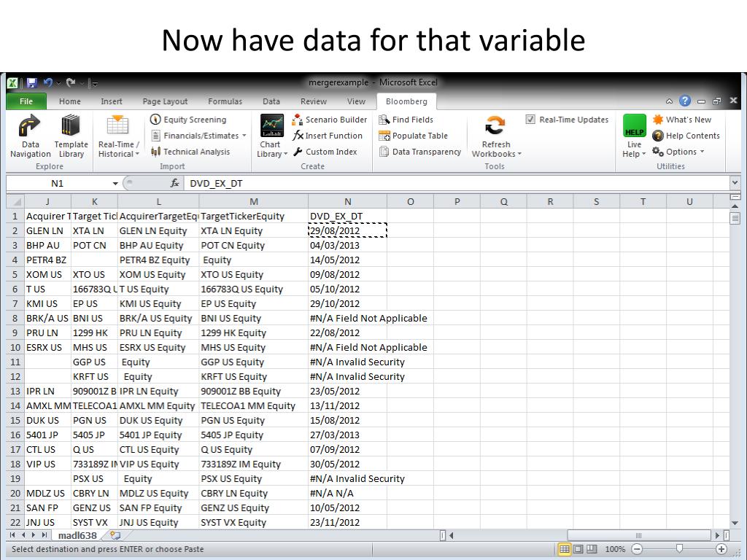747x560 pixels.
Task: Switch to the View tab
Action: pos(356,101)
